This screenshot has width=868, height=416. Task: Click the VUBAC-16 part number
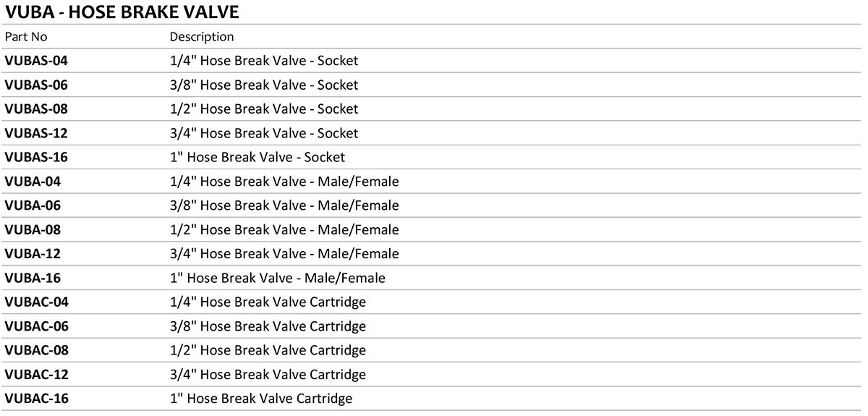tap(37, 399)
